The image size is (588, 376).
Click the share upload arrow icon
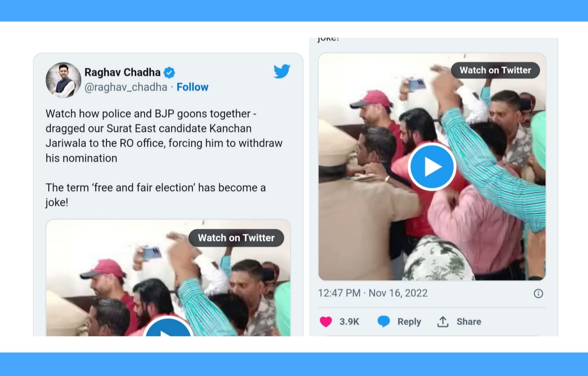[443, 322]
